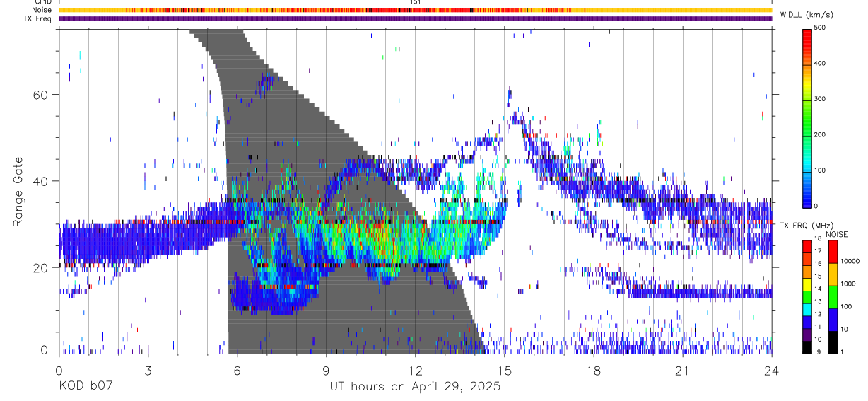Click the '10000' label on NOISE scale
This screenshot has height=401, width=868.
[x=850, y=261]
